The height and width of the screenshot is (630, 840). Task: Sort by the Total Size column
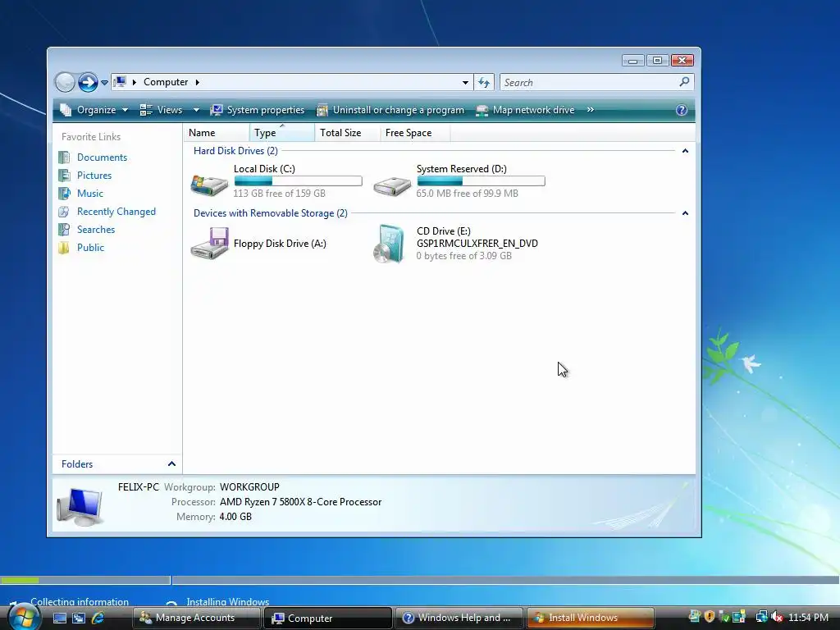[347, 133]
